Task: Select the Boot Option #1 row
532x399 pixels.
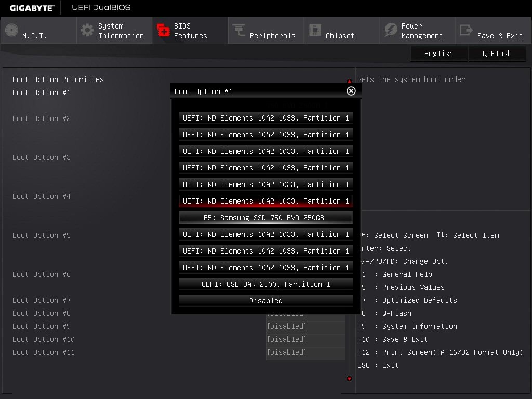Action: click(x=42, y=92)
